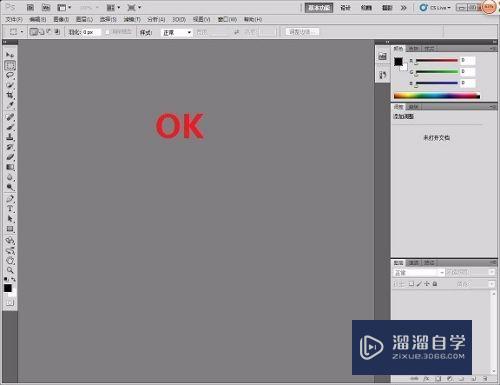Toggle lock all in Layers panel

click(x=435, y=284)
